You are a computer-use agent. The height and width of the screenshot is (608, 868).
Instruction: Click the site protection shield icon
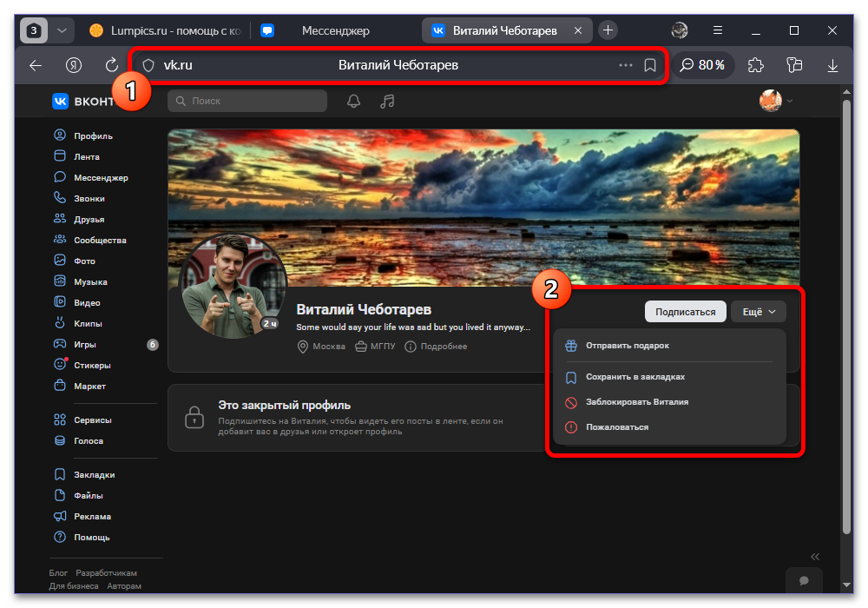tap(148, 65)
